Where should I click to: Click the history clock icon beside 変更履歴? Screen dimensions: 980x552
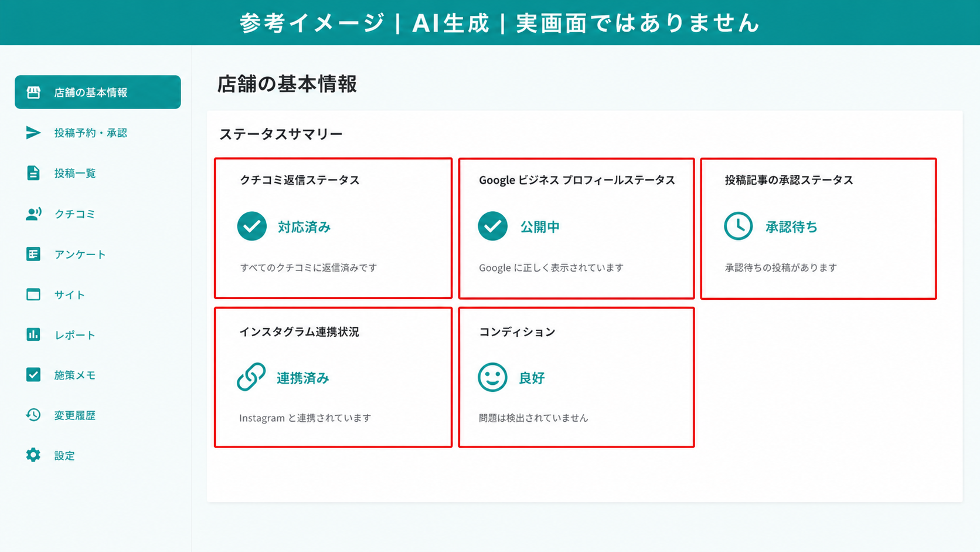33,415
